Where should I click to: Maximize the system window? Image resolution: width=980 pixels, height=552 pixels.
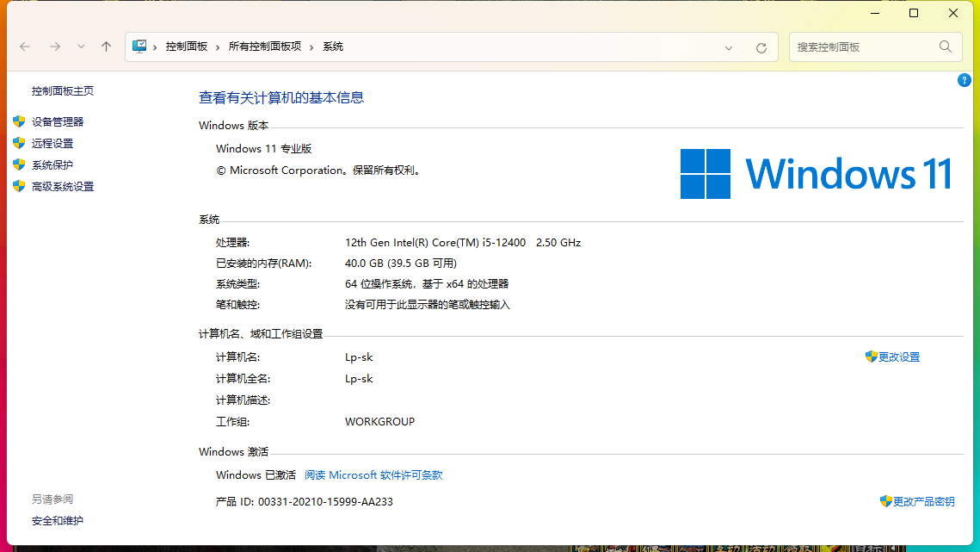tap(914, 13)
